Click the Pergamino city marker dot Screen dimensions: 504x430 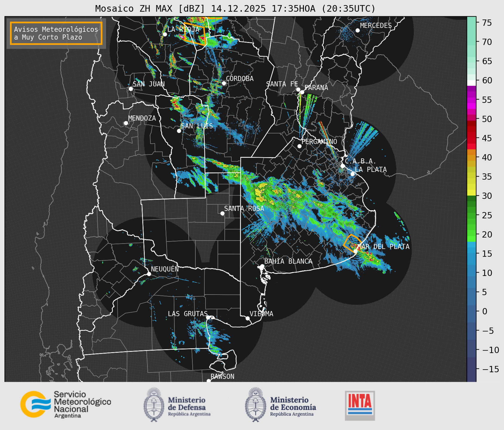click(x=299, y=146)
